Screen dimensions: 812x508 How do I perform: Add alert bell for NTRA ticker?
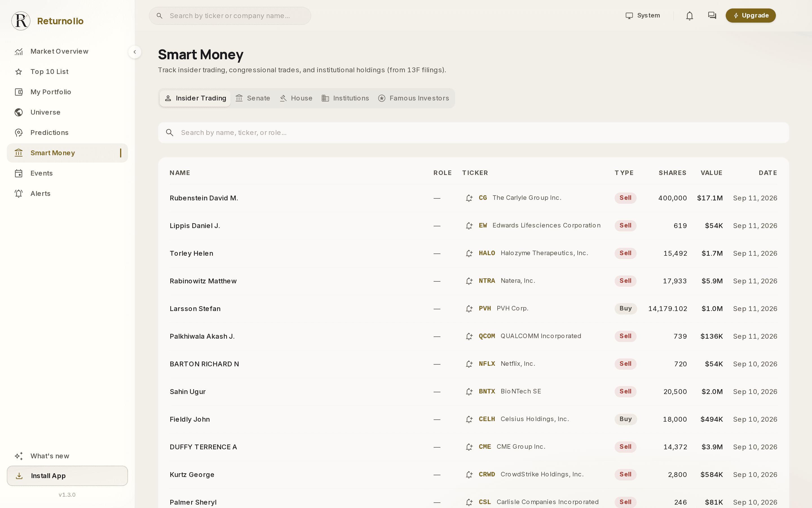coord(469,281)
